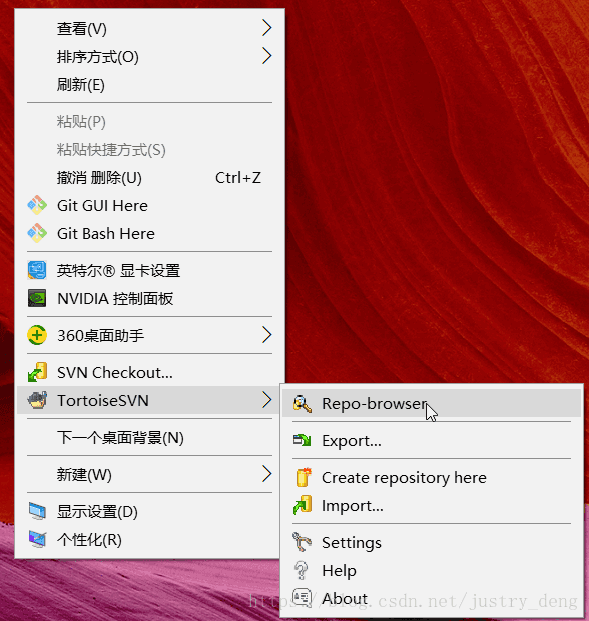The image size is (589, 621).
Task: Choose Export... in the submenu
Action: click(x=431, y=440)
